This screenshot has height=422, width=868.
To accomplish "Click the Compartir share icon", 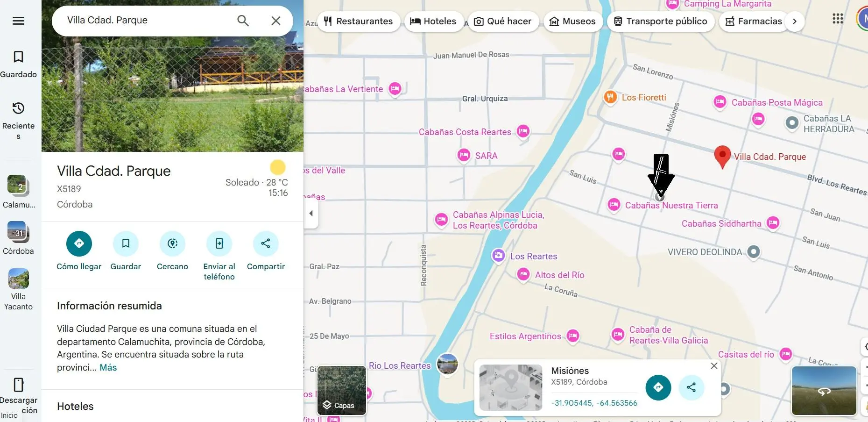I will point(266,243).
